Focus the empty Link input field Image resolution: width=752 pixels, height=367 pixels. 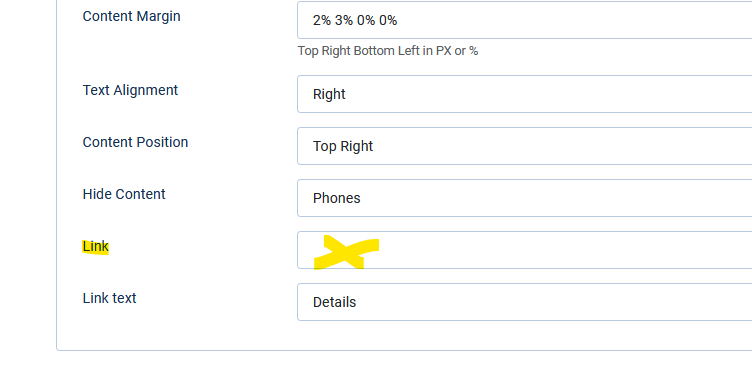point(525,250)
